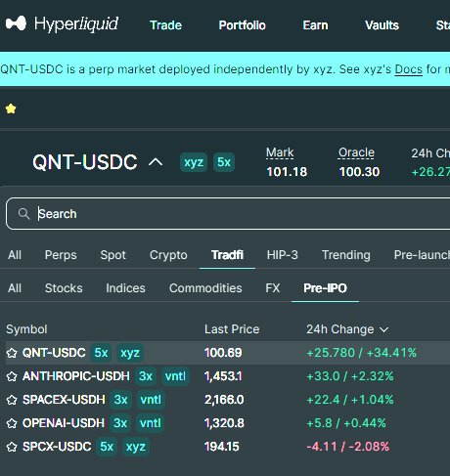
Task: Click the Last Price column header
Action: (232, 329)
